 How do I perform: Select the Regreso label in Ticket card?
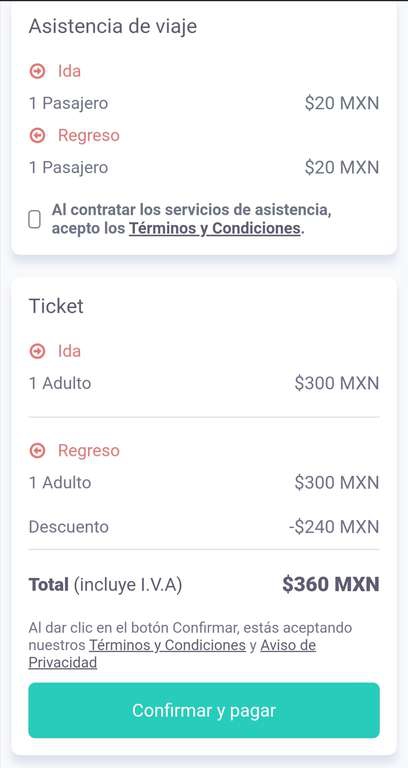89,451
